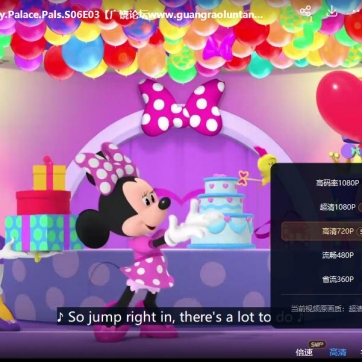Click the 当前视频原画质 info line
This screenshot has height=362, width=362.
tap(327, 309)
